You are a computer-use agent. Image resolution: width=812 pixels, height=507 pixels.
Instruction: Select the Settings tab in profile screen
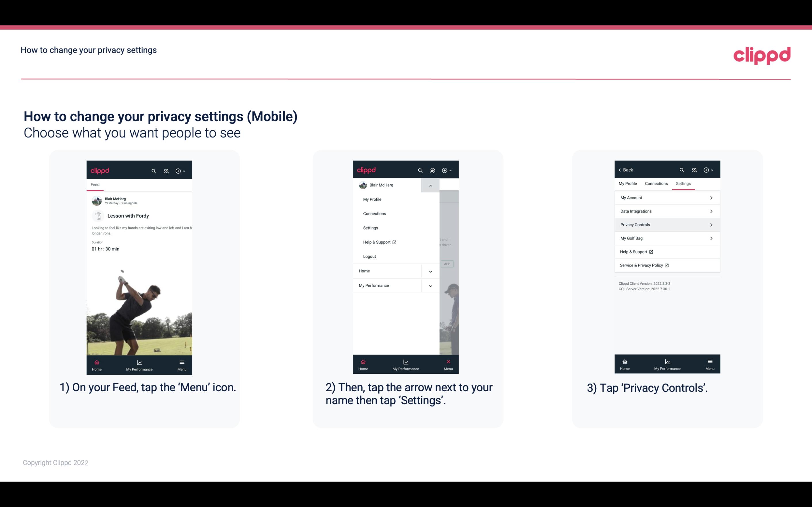[683, 183]
